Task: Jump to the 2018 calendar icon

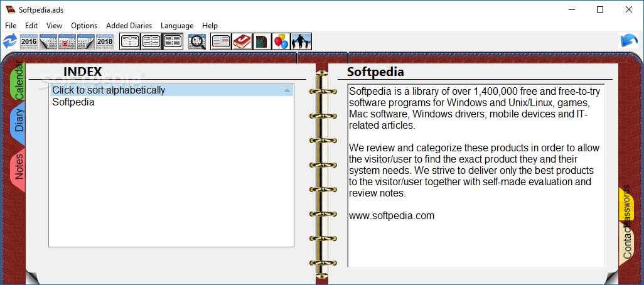Action: click(x=104, y=41)
